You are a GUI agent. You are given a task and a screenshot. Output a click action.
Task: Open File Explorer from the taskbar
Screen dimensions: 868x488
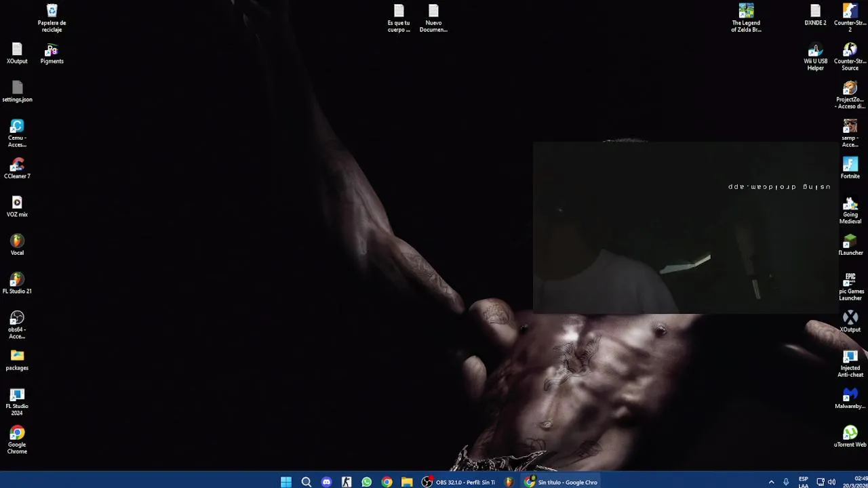click(x=407, y=482)
